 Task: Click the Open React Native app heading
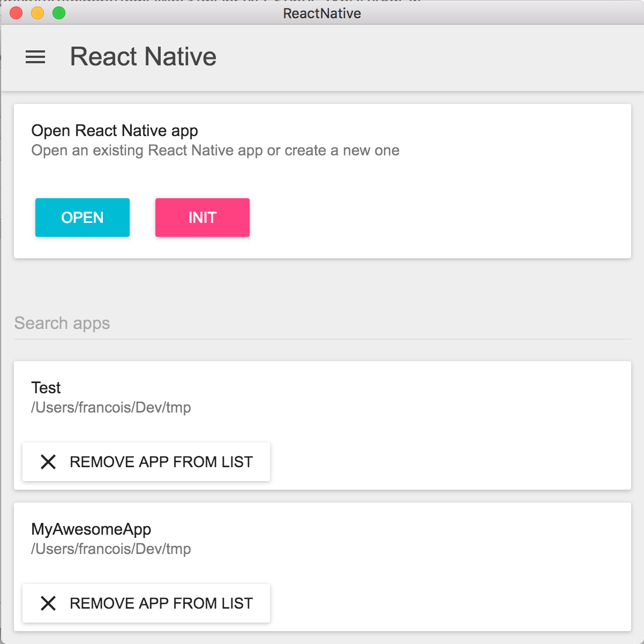[115, 131]
